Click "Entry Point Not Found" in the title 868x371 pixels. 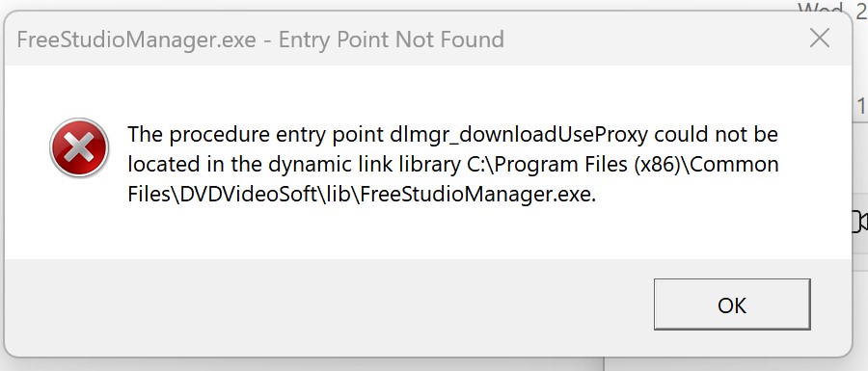(x=392, y=40)
